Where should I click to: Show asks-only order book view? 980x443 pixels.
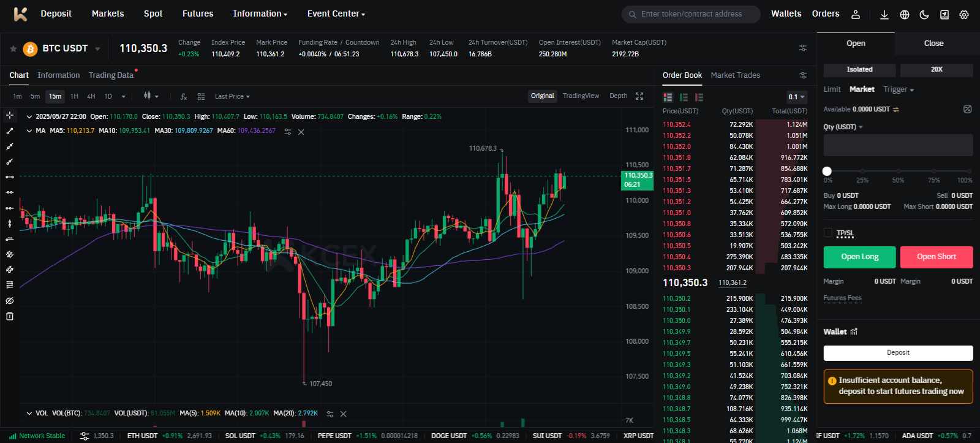click(699, 97)
